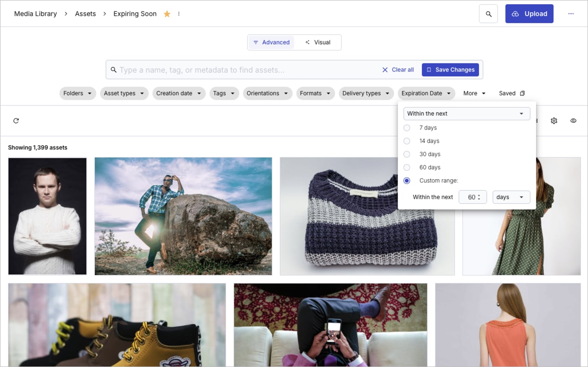
Task: Select the Advanced search tab
Action: [271, 42]
